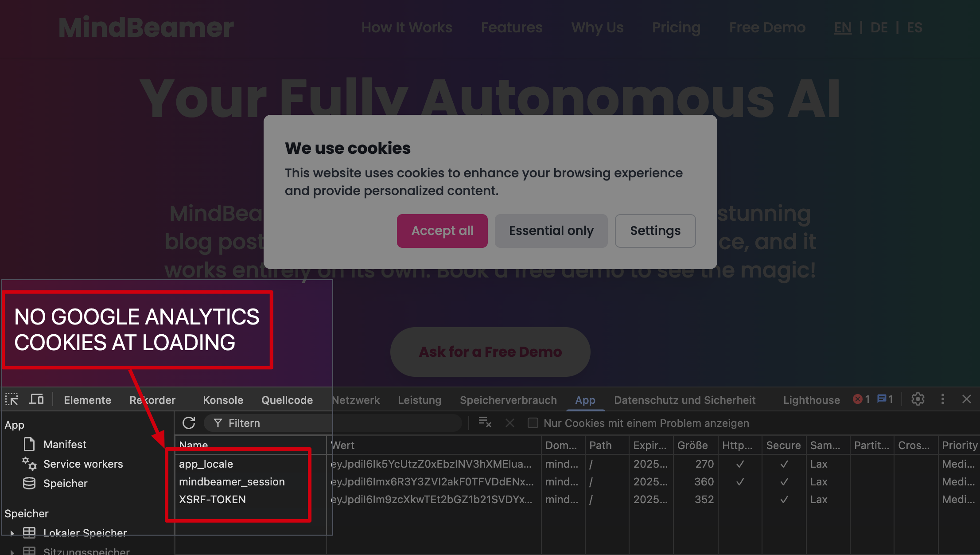Close the DevTools panel
The height and width of the screenshot is (555, 980).
967,399
